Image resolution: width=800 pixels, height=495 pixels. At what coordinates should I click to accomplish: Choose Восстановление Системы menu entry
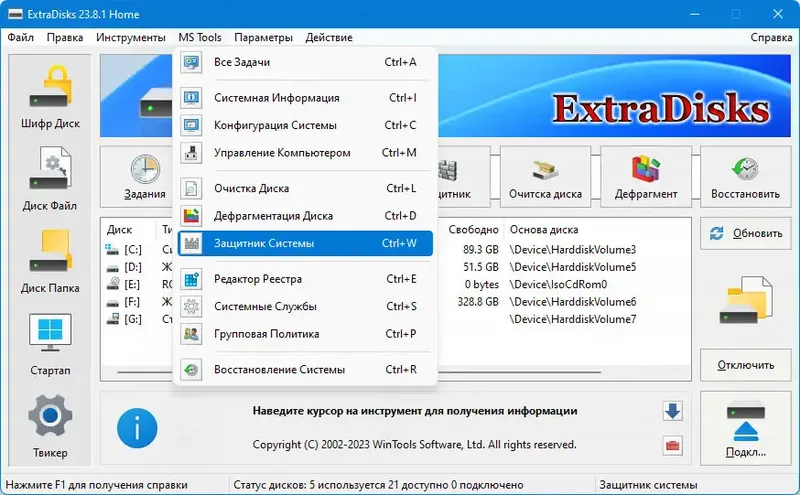(x=305, y=369)
